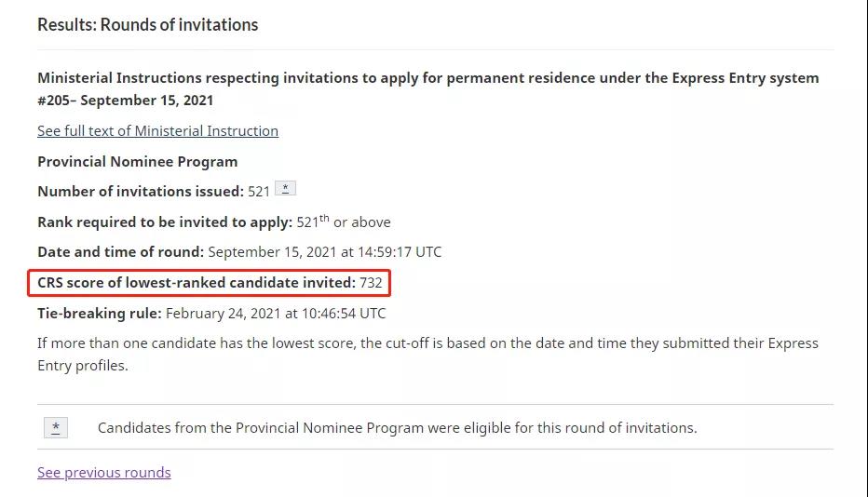868x497 pixels.
Task: Click the '#205– September 15, 2021' heading line
Action: [125, 101]
